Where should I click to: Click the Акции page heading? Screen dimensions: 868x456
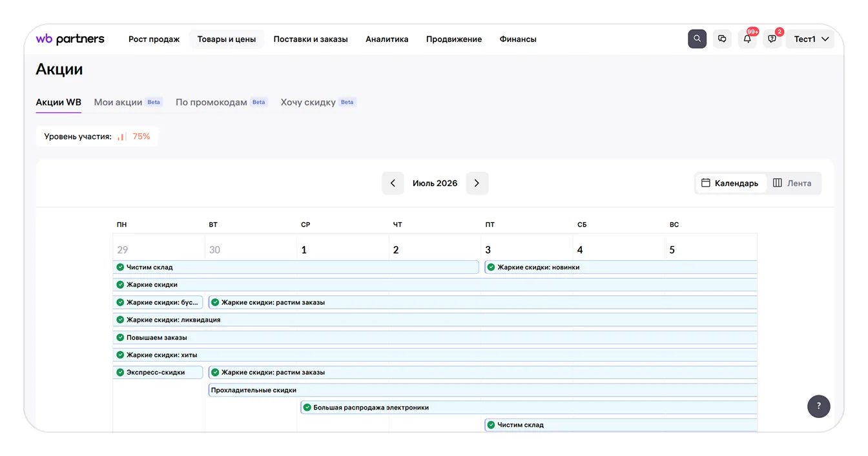point(59,70)
